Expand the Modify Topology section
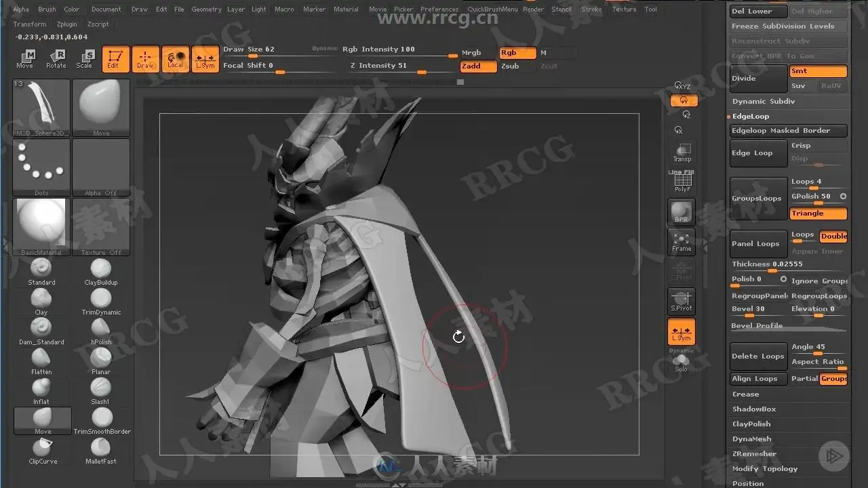868x488 pixels. pyautogui.click(x=765, y=469)
